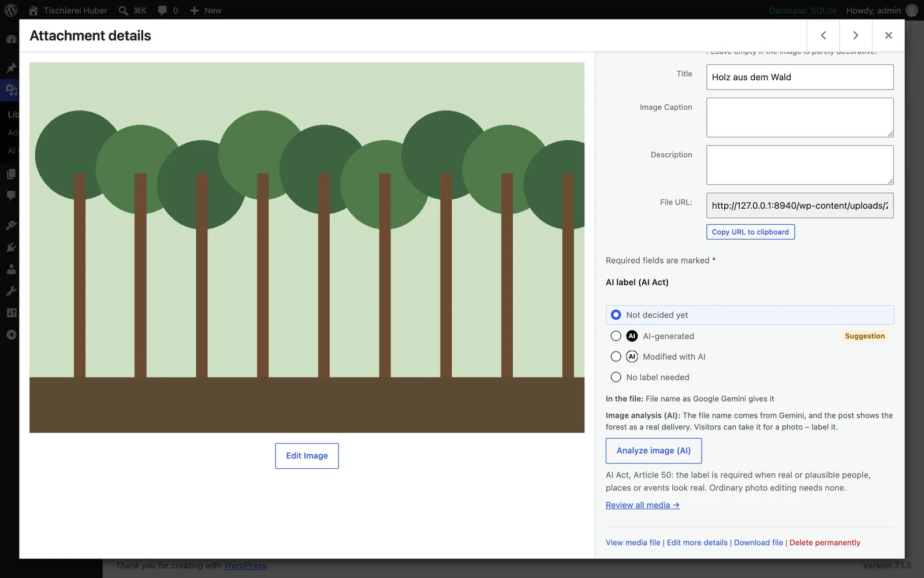Go to next attachment with right chevron
The width and height of the screenshot is (924, 578).
coord(855,35)
